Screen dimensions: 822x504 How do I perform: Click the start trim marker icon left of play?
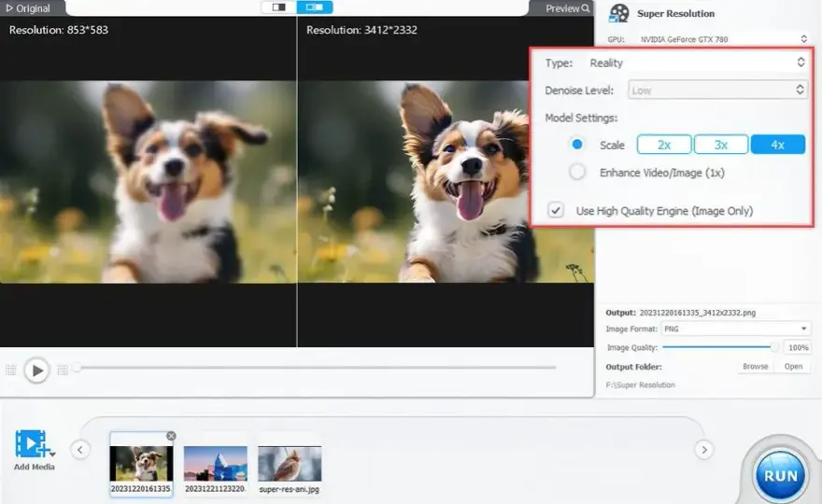point(11,371)
